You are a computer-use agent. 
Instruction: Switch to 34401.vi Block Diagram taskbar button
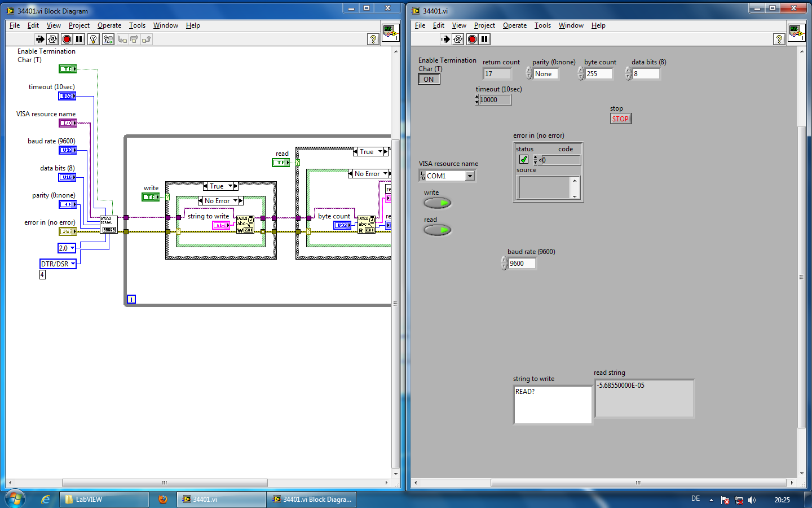(x=312, y=500)
